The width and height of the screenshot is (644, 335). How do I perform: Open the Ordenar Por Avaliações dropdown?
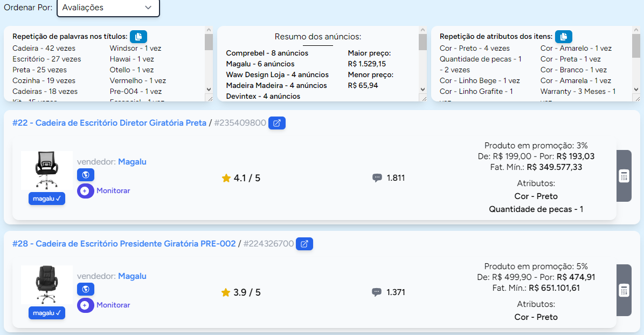108,8
